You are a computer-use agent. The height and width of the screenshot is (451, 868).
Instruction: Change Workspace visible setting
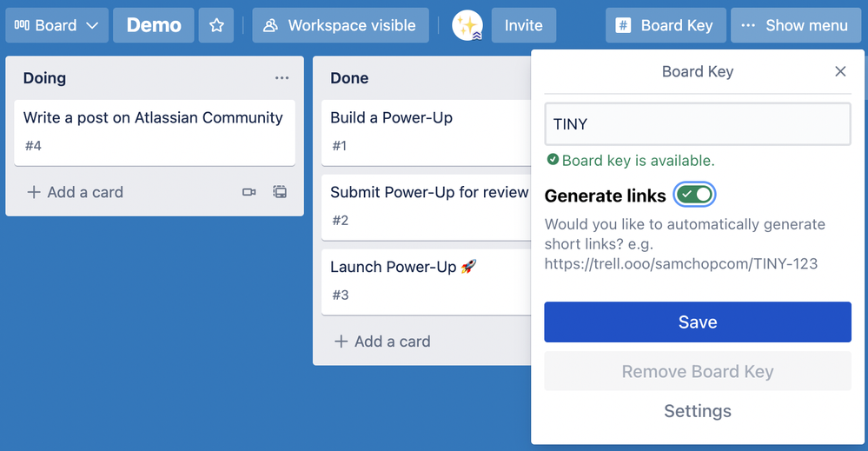341,25
